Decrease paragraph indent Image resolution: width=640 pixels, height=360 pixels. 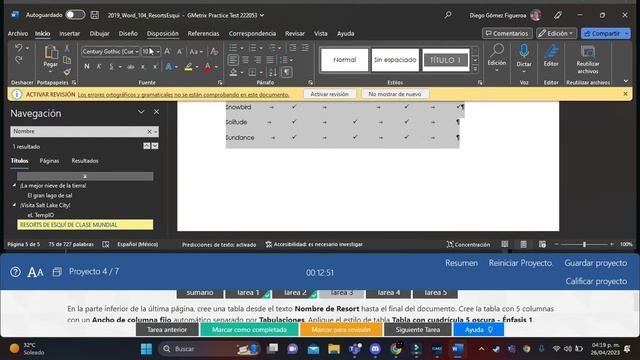coord(293,48)
